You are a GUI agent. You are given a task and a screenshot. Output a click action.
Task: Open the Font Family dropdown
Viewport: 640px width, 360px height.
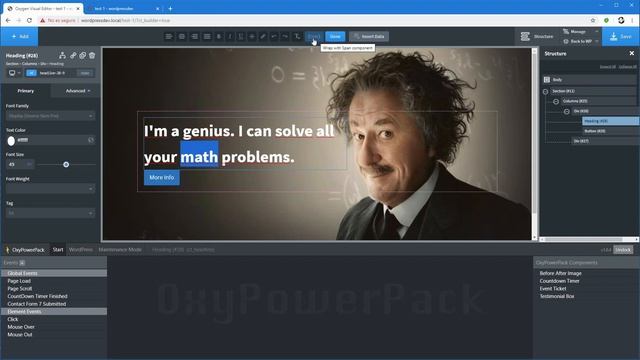point(51,116)
